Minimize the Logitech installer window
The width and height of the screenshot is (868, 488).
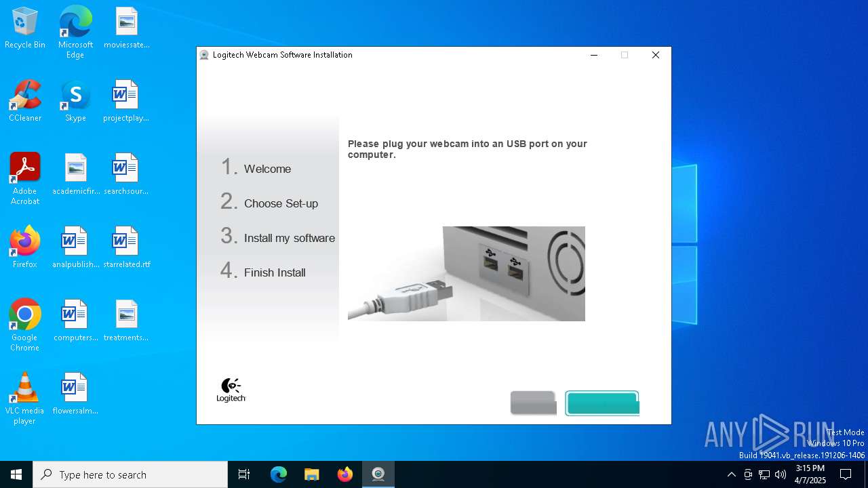[x=594, y=55]
